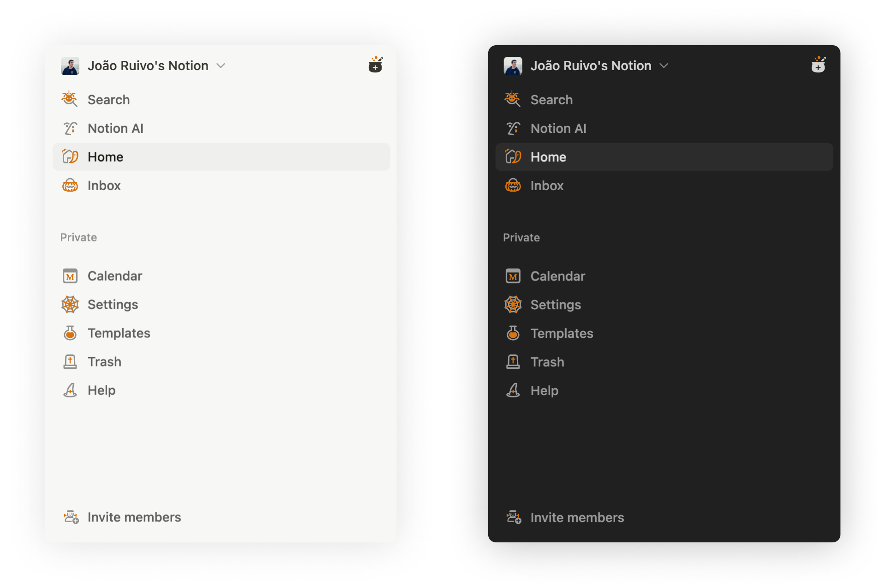Click the avatar thumbnail in the dark sidebar
This screenshot has width=886, height=588.
coord(513,66)
